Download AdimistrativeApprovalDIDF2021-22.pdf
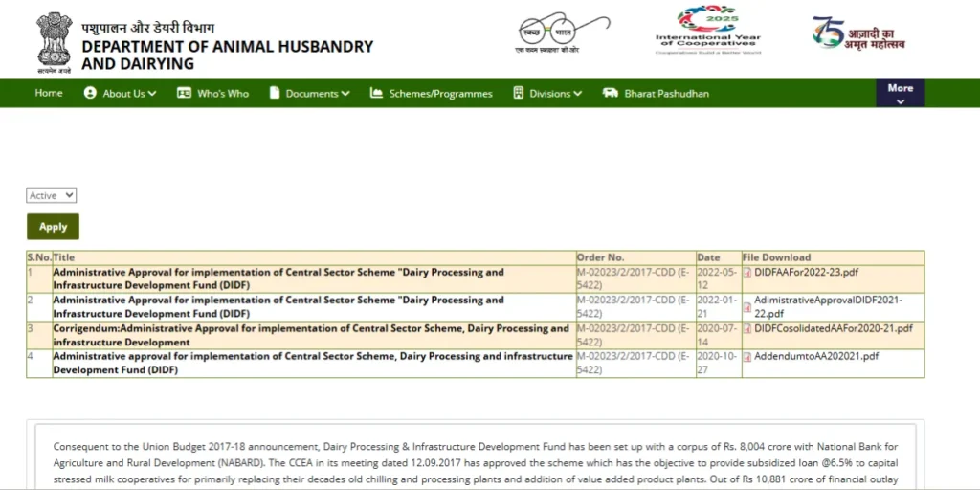The width and height of the screenshot is (980, 490). coord(828,307)
